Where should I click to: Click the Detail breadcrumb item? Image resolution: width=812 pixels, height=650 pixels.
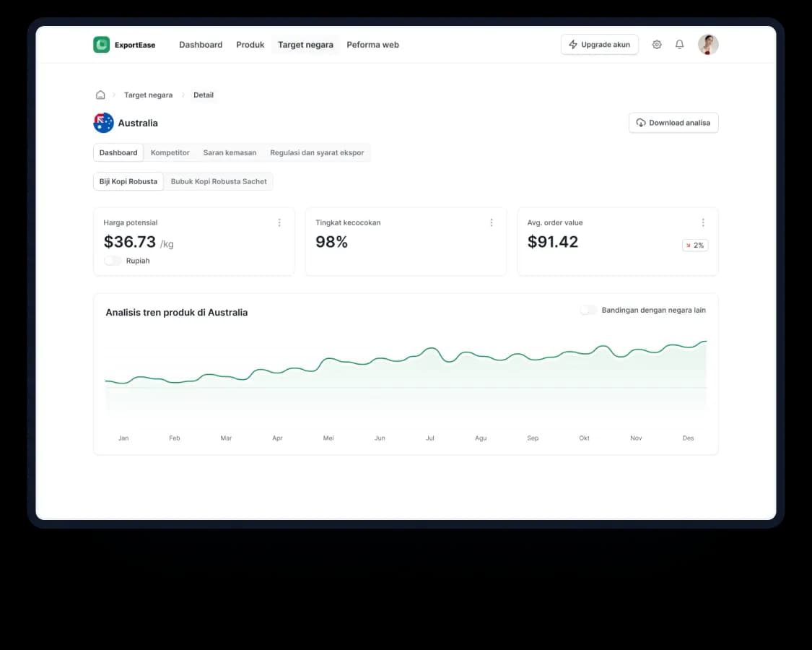coord(204,95)
